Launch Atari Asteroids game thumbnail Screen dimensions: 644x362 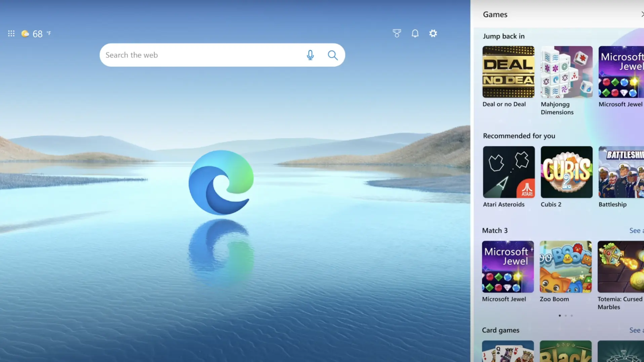click(509, 172)
